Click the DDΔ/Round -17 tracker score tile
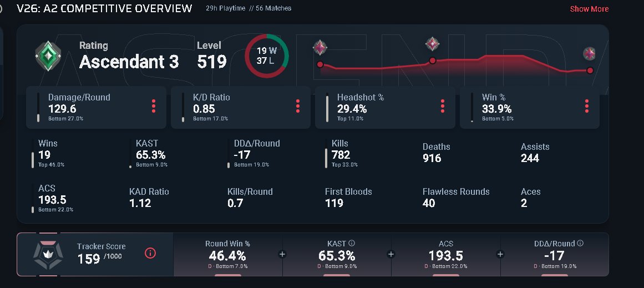 pyautogui.click(x=555, y=255)
